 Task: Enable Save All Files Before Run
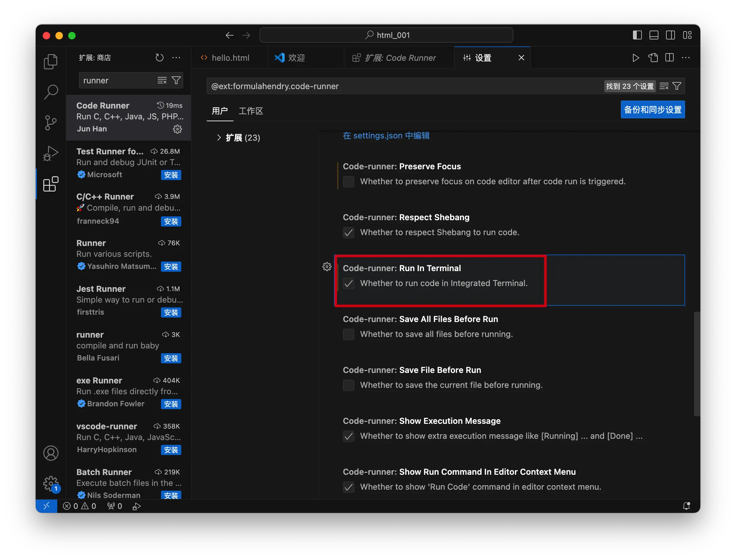[x=349, y=334]
